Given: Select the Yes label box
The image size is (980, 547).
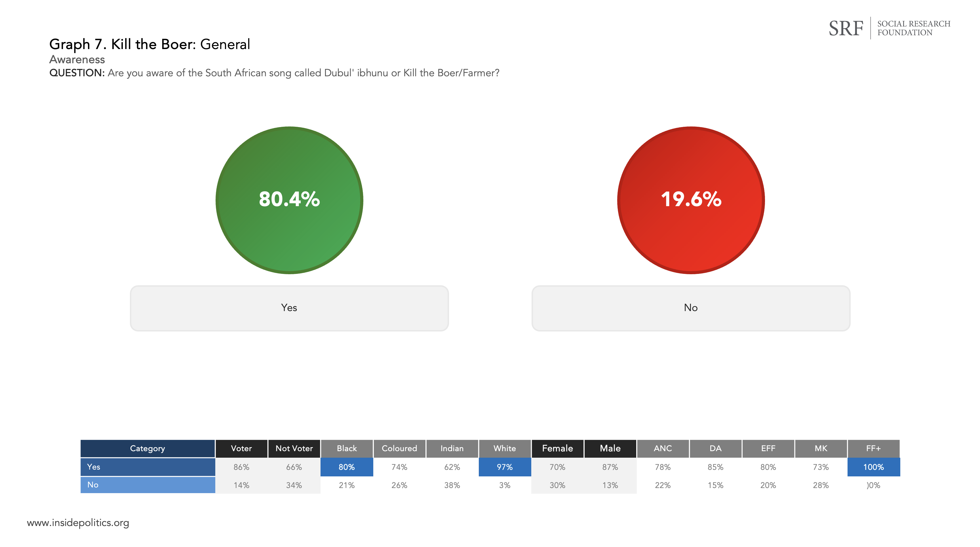Looking at the screenshot, I should (289, 308).
